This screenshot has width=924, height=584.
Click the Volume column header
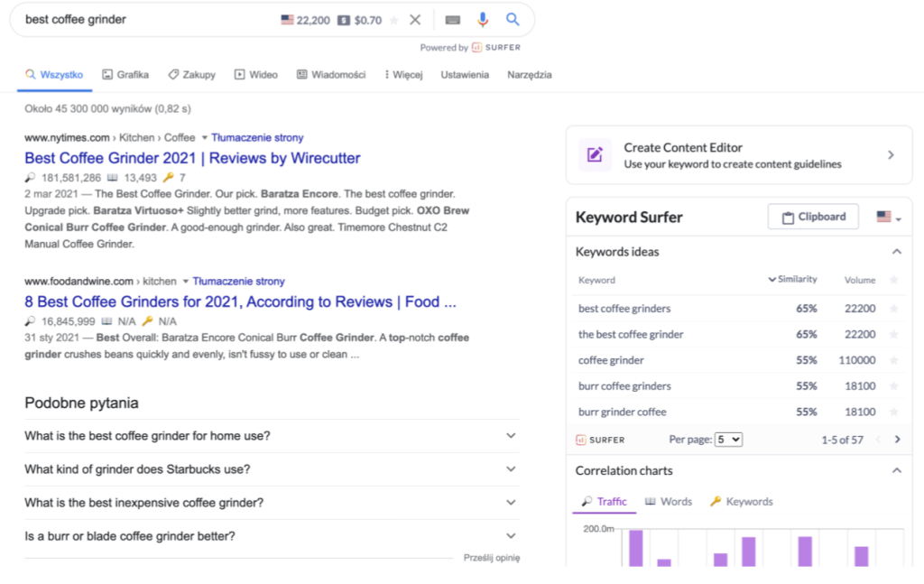860,280
